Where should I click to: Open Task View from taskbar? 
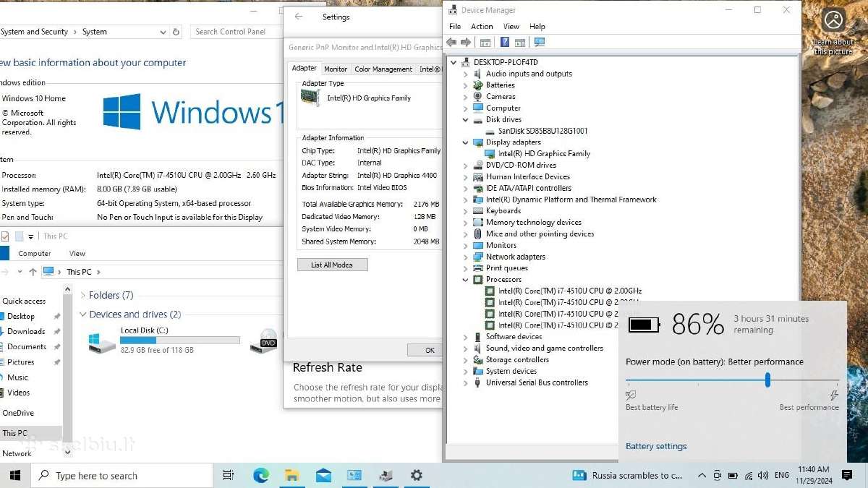click(229, 475)
